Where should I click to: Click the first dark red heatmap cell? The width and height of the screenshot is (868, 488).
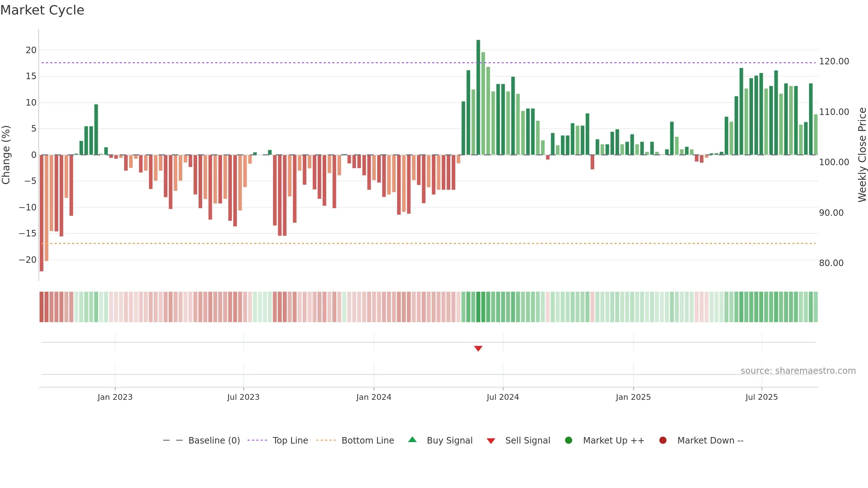42,307
